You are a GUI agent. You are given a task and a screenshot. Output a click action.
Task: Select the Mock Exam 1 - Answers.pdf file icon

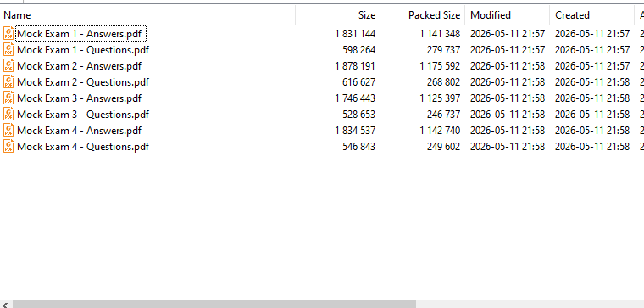pos(8,33)
